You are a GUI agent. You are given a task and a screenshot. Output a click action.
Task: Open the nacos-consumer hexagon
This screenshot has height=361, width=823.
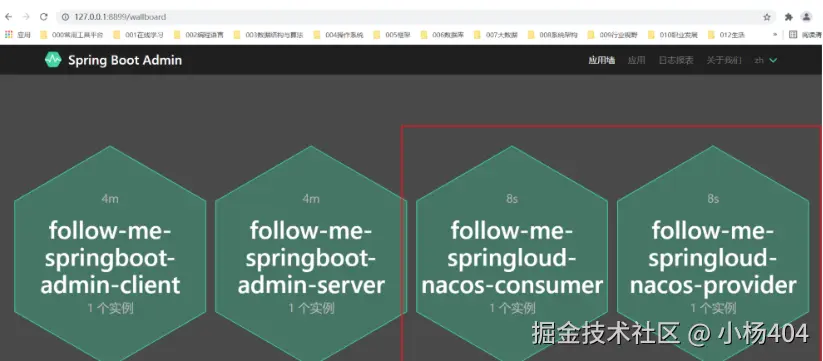512,257
